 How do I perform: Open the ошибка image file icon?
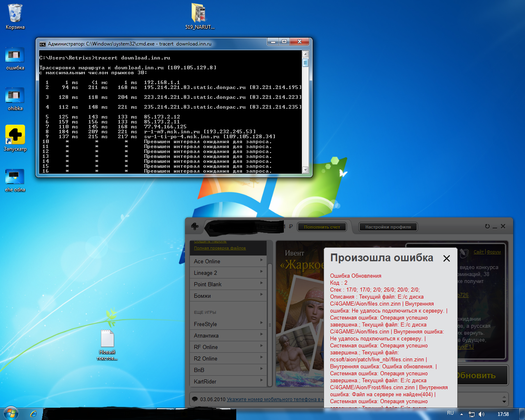click(15, 56)
